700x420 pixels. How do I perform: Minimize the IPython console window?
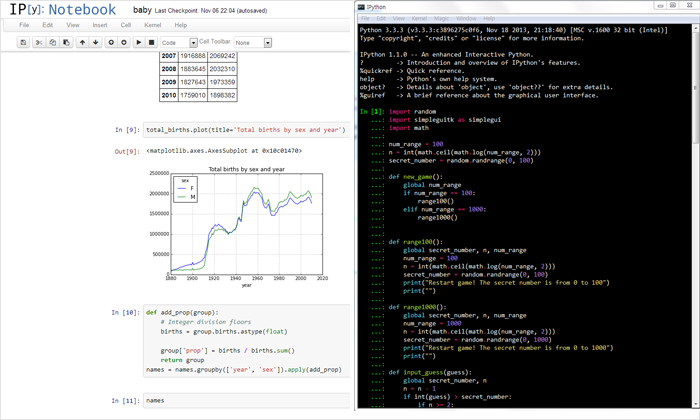(x=660, y=5)
